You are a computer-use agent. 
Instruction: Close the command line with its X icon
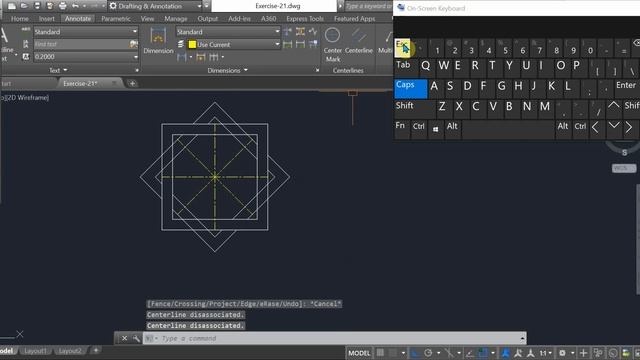(124, 338)
